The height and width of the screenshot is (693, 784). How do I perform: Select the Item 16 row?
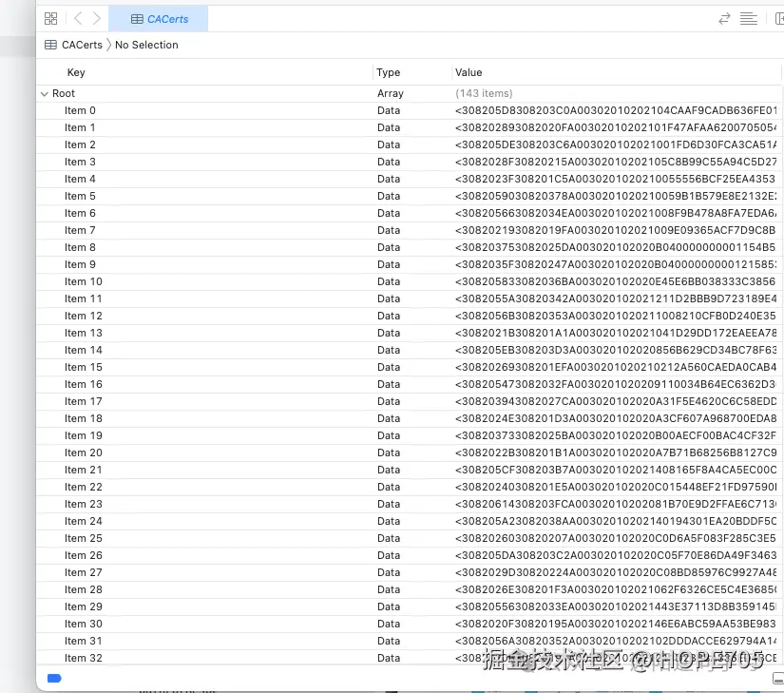point(409,384)
